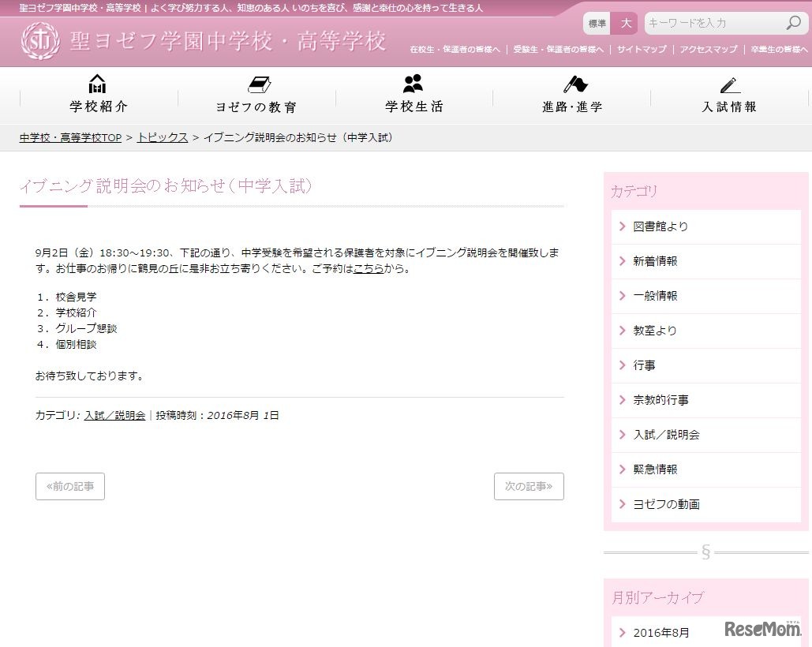
Task: Open the サイトマップ header menu link
Action: tap(642, 49)
